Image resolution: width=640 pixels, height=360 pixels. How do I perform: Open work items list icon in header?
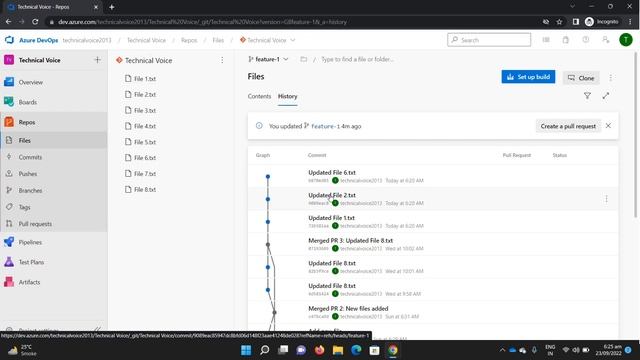[x=546, y=40]
